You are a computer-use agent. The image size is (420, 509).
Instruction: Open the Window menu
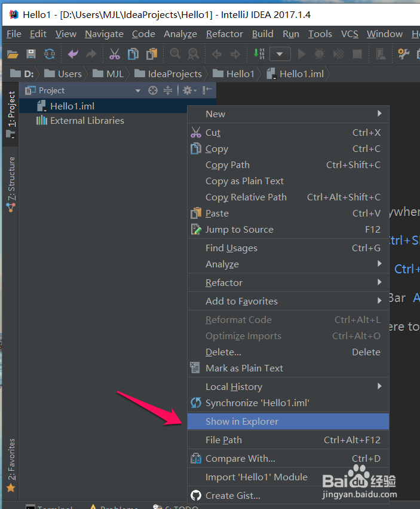point(385,34)
